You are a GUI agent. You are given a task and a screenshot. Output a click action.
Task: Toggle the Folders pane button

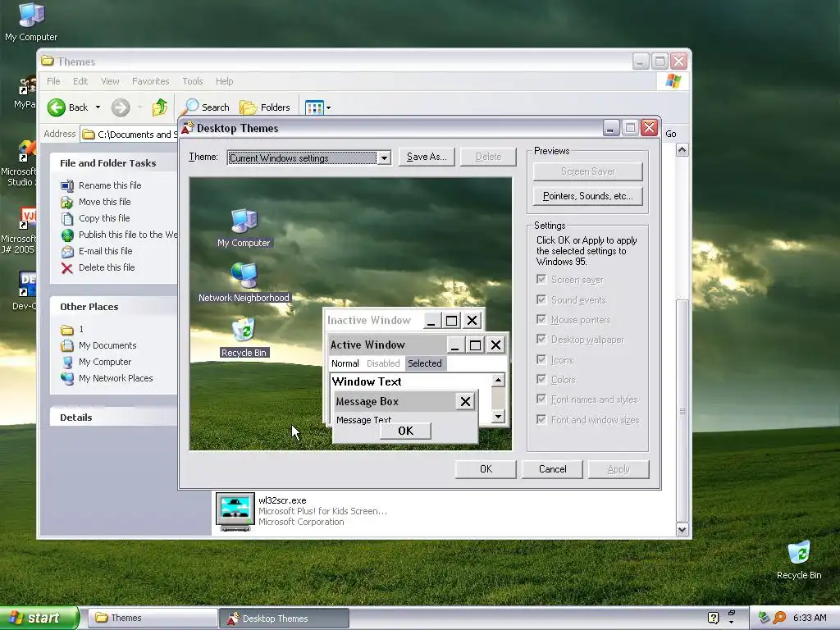tap(265, 107)
